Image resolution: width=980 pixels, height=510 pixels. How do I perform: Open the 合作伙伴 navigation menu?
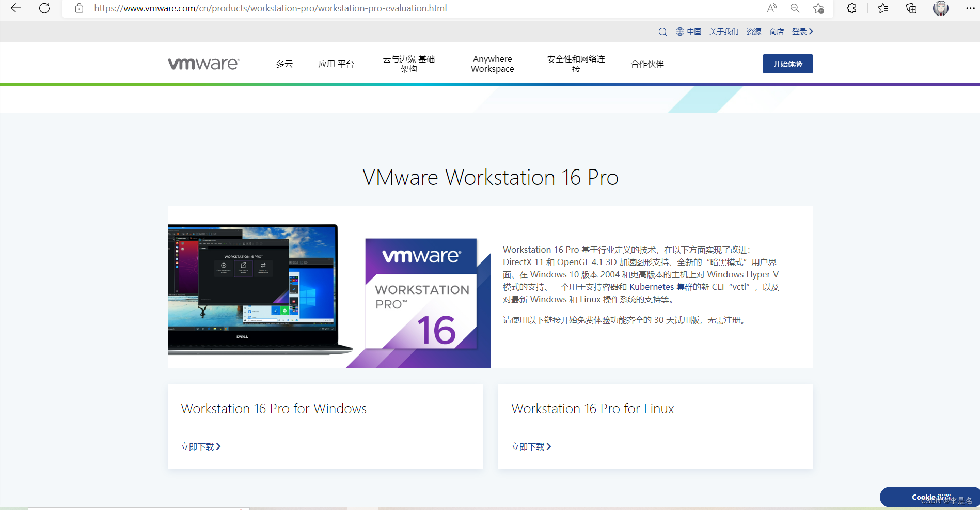click(647, 64)
